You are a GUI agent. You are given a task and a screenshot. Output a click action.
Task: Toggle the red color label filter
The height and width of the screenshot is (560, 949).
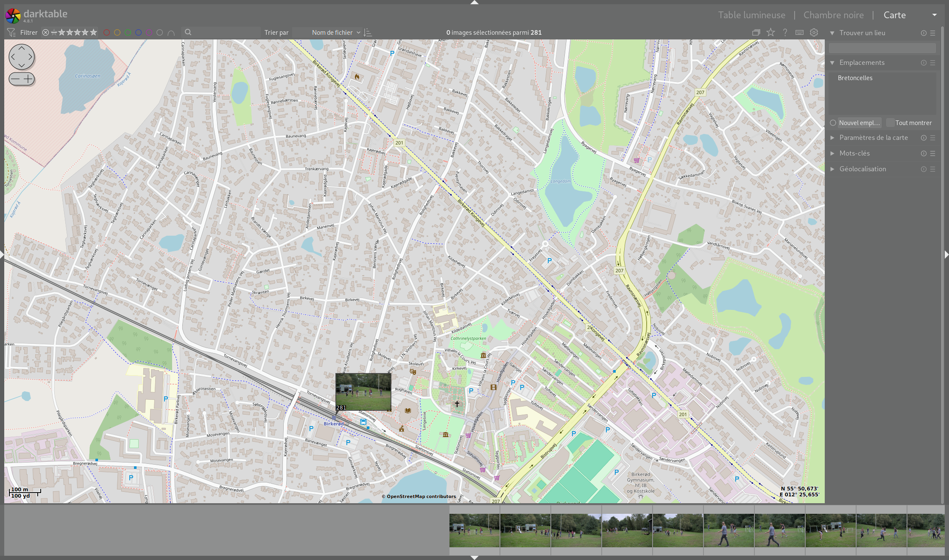click(107, 32)
